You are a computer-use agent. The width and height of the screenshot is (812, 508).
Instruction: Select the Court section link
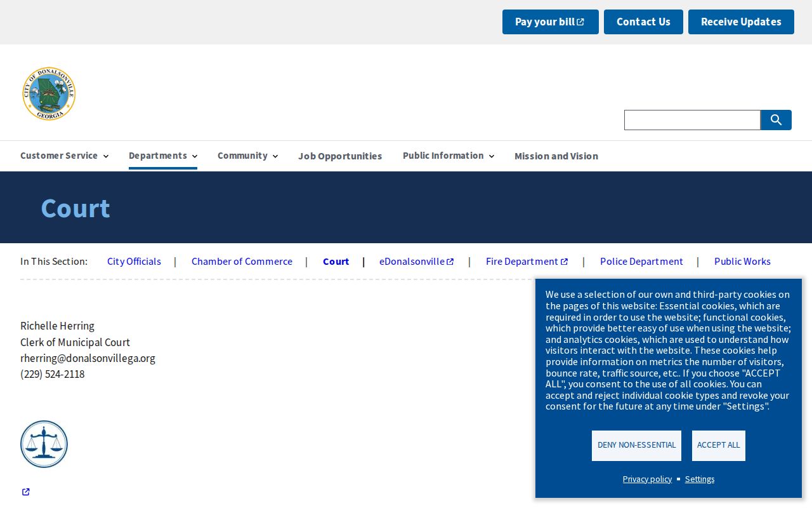(336, 262)
